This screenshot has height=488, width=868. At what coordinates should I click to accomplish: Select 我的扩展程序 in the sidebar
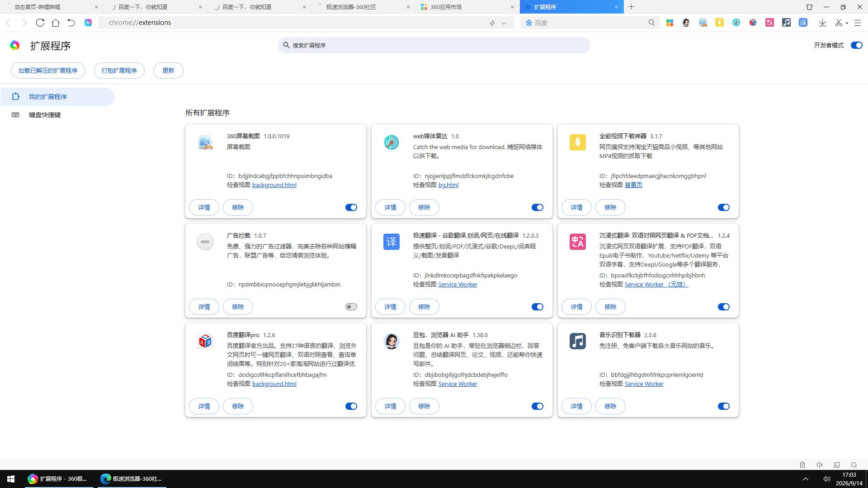coord(57,97)
